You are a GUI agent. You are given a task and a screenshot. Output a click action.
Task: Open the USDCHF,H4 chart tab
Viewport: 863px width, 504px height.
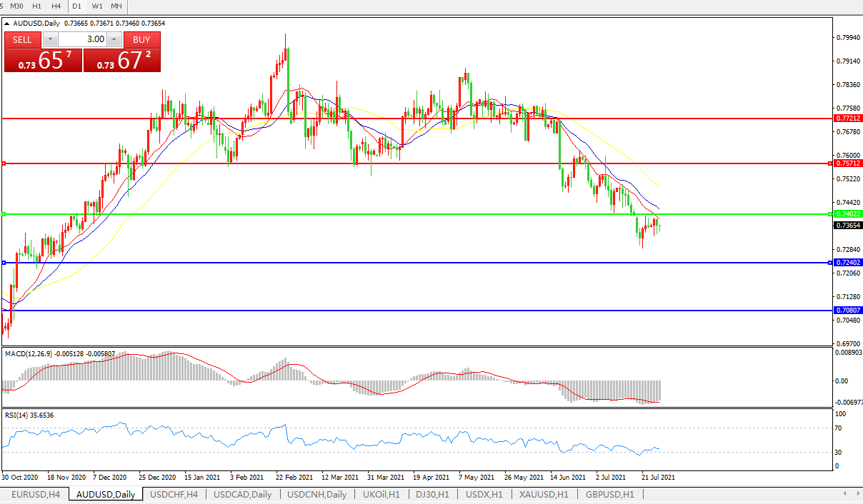tap(174, 494)
